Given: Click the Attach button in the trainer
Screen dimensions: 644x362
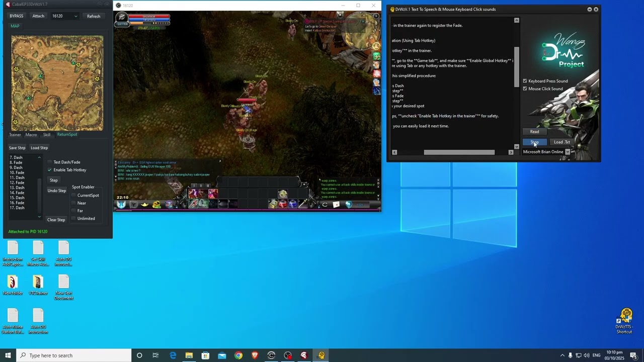Looking at the screenshot, I should tap(38, 16).
